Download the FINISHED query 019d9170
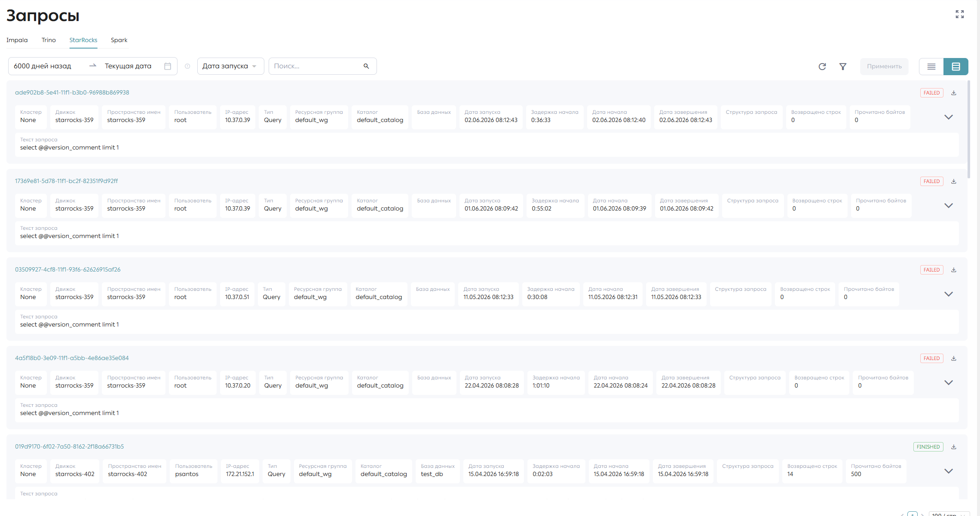The width and height of the screenshot is (980, 516). [x=954, y=447]
